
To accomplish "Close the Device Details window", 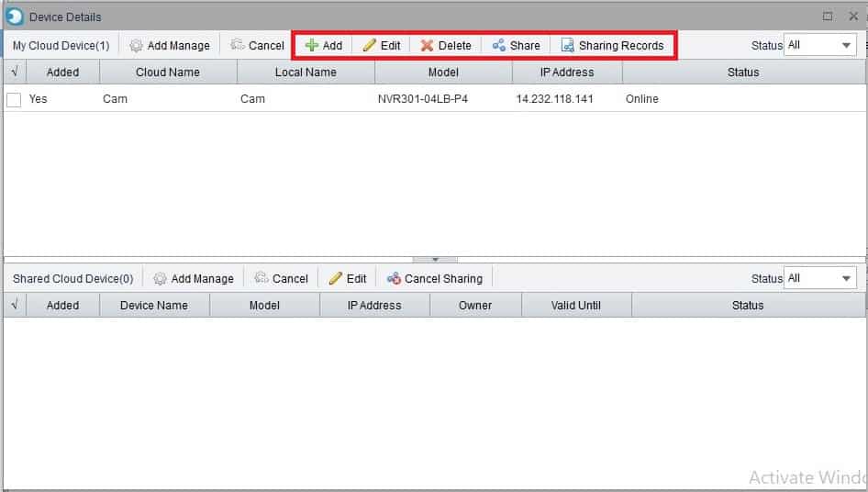I will pyautogui.click(x=853, y=17).
